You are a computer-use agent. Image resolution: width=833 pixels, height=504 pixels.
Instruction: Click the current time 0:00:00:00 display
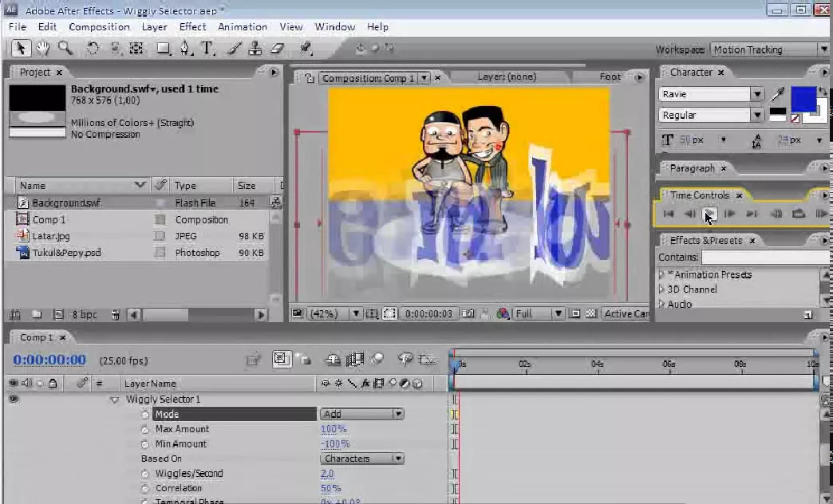point(49,360)
